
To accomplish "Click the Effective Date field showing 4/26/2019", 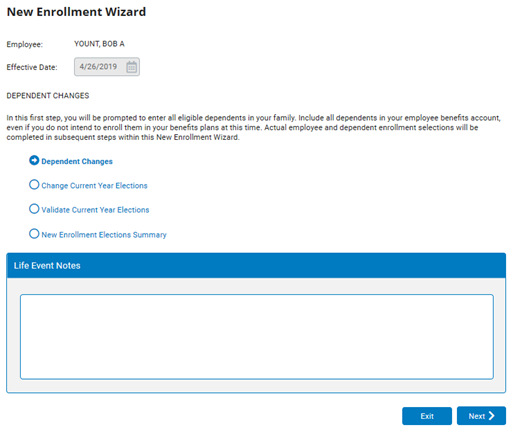I will tap(107, 67).
